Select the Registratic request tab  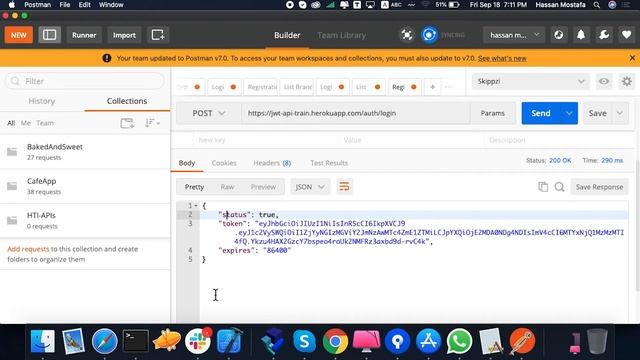pos(262,87)
